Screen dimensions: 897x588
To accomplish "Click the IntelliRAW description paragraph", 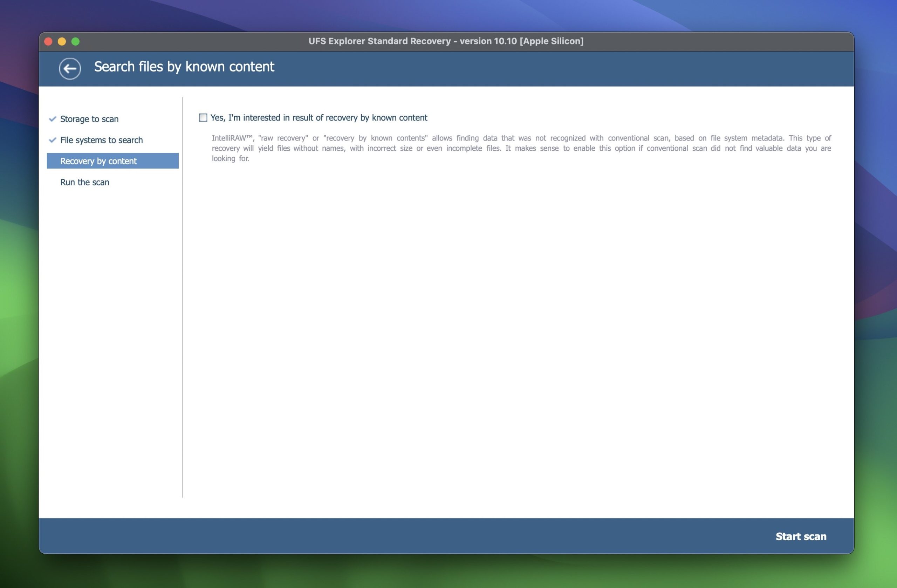I will click(x=521, y=148).
